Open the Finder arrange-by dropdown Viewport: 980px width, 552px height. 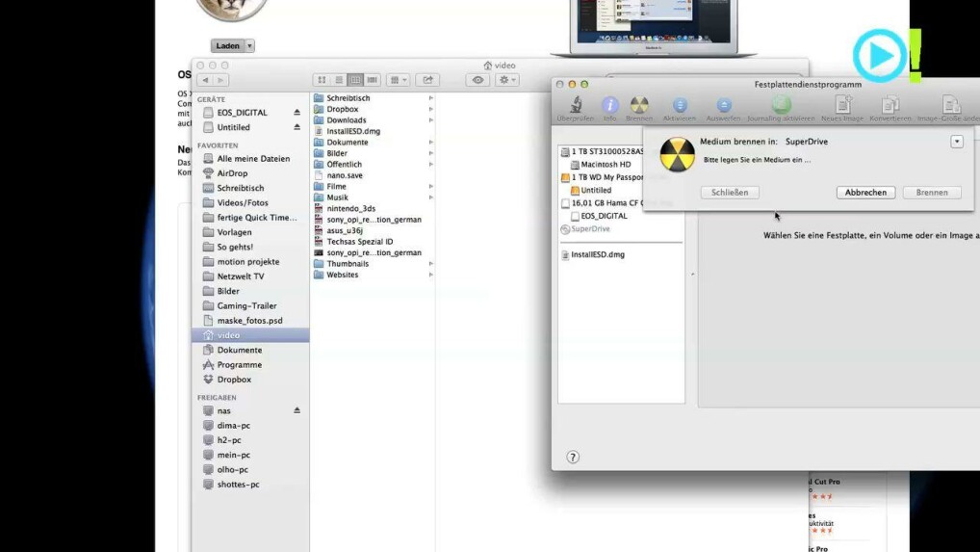point(398,80)
